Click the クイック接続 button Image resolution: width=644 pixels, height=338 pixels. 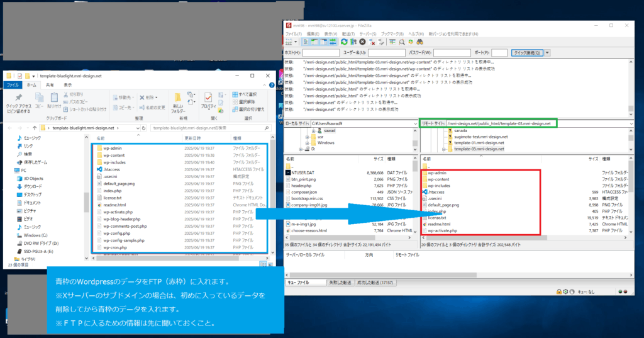coord(527,53)
